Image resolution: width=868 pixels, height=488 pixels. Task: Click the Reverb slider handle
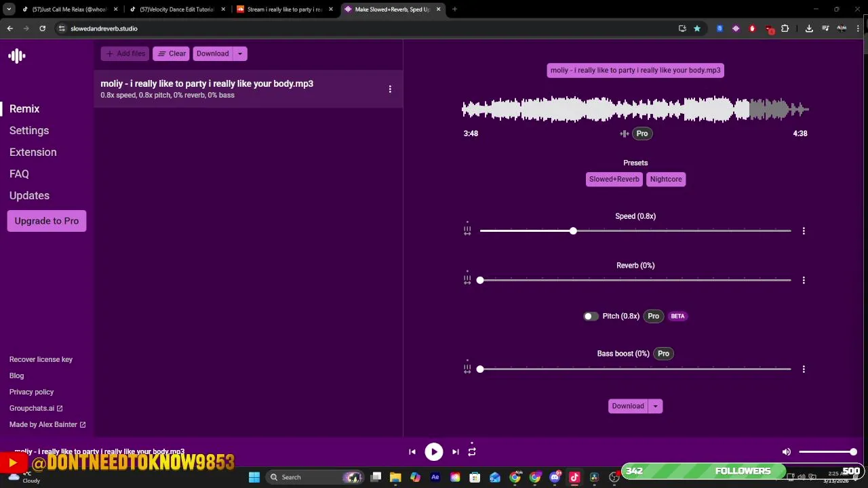pos(480,280)
